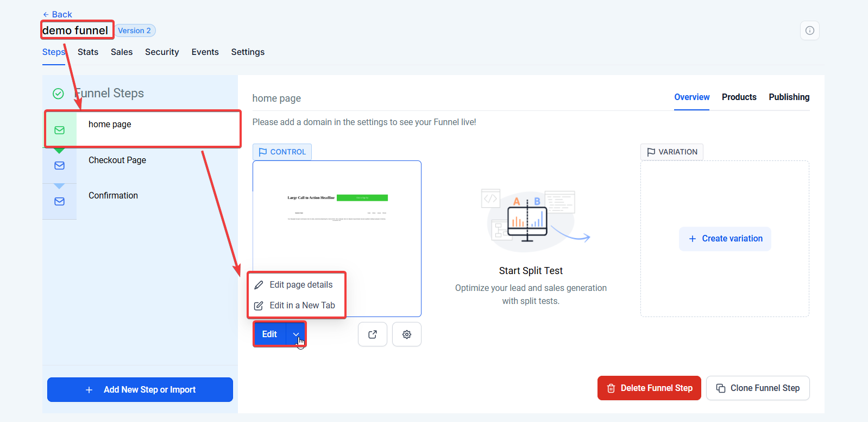Screen dimensions: 868x422
Task: Open page settings gear icon
Action: click(x=407, y=334)
